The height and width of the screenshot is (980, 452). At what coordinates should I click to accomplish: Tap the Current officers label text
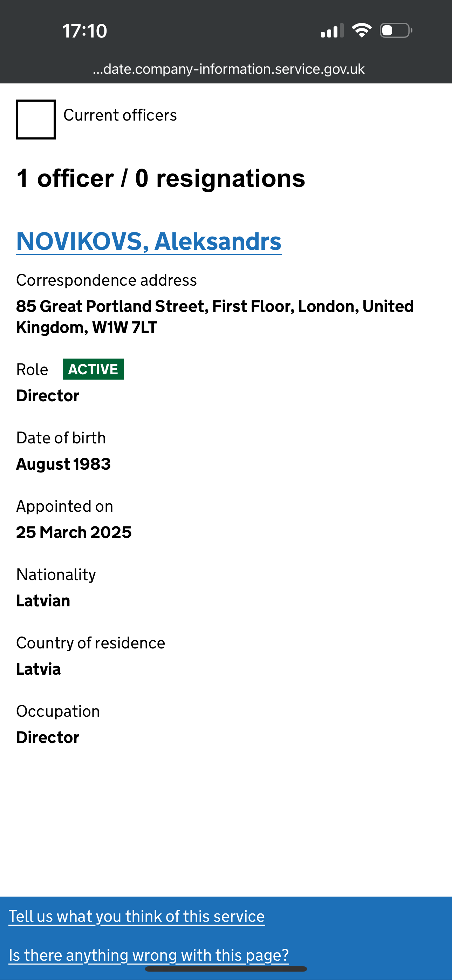(x=120, y=115)
